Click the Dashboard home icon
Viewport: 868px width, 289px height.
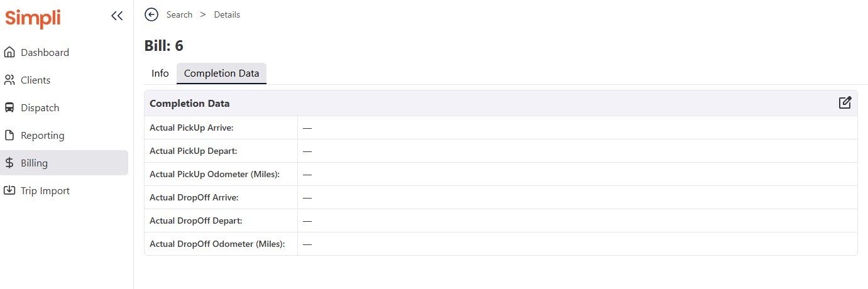click(9, 53)
